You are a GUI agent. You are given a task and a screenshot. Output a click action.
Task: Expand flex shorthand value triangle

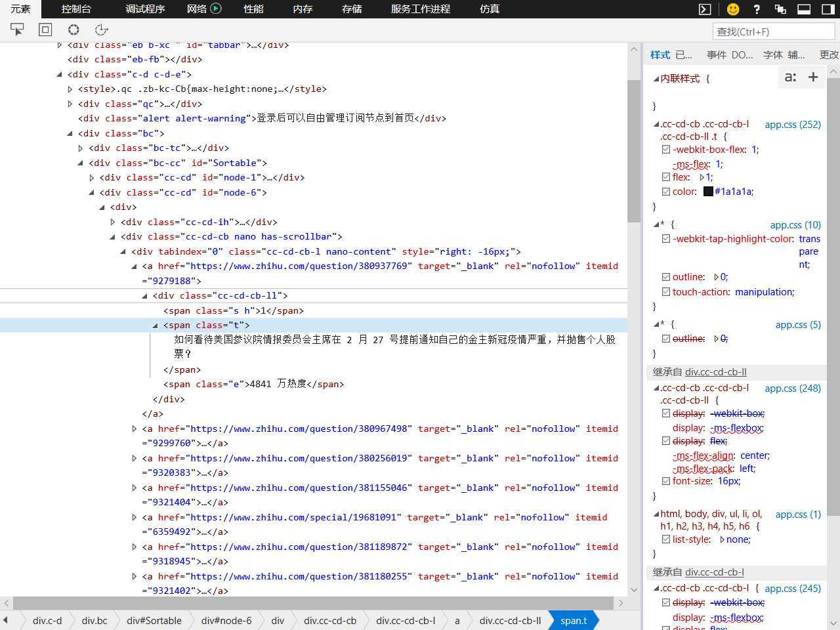tap(702, 177)
